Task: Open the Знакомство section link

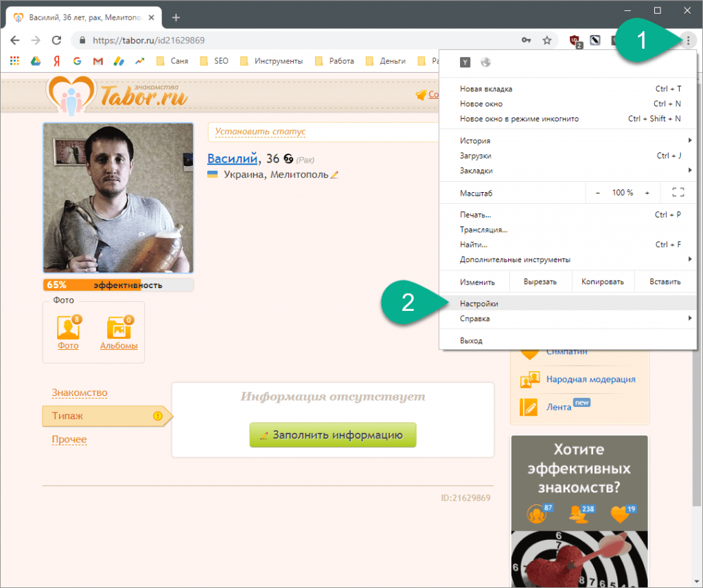Action: click(80, 392)
